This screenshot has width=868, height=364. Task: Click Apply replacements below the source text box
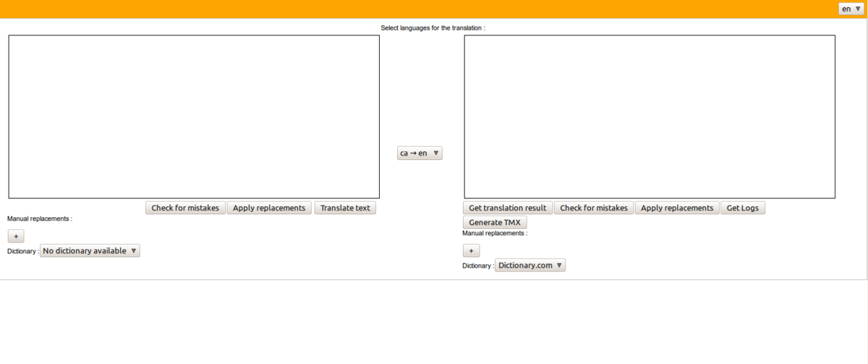click(x=269, y=208)
